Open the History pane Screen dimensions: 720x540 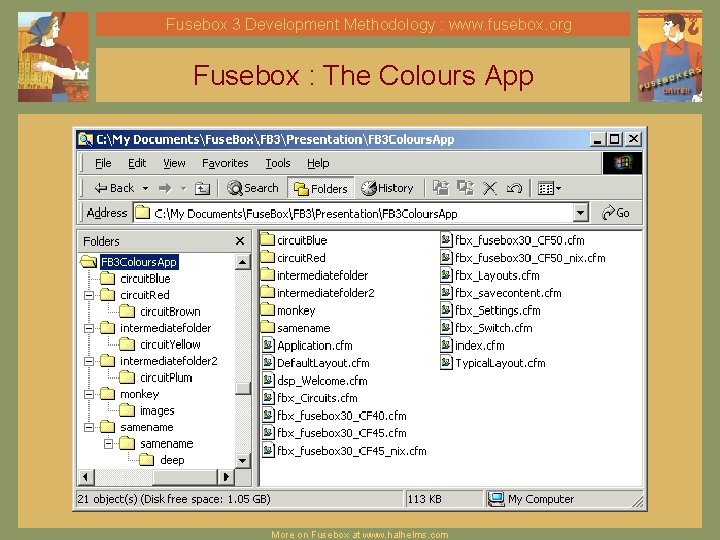(x=387, y=188)
